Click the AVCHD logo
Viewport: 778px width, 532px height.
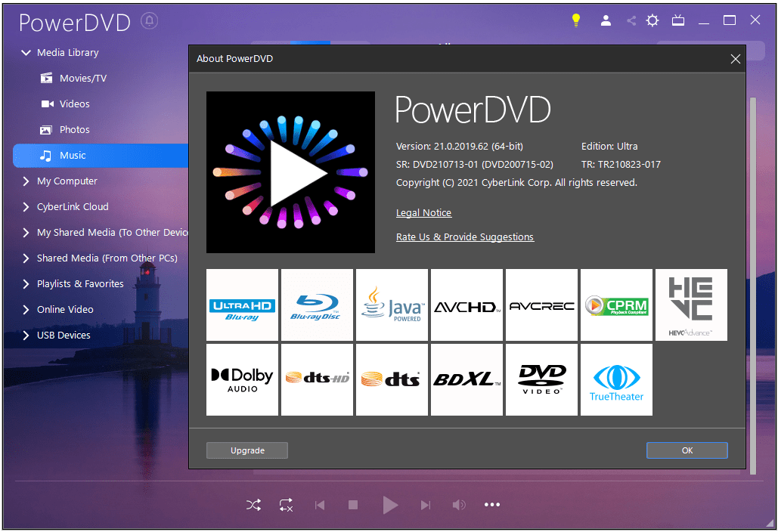(467, 305)
